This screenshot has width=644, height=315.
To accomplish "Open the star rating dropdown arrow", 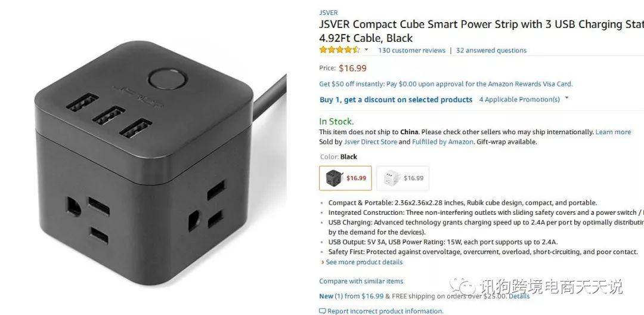I will (366, 50).
